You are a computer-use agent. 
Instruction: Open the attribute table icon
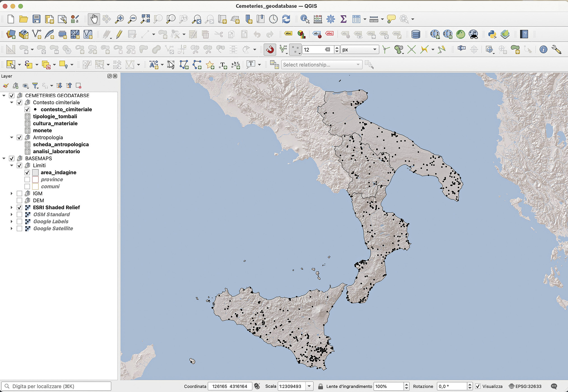tap(356, 19)
